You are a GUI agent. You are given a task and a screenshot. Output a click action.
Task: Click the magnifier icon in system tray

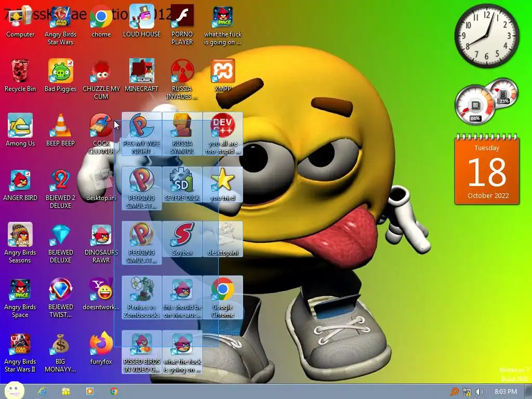tap(454, 392)
